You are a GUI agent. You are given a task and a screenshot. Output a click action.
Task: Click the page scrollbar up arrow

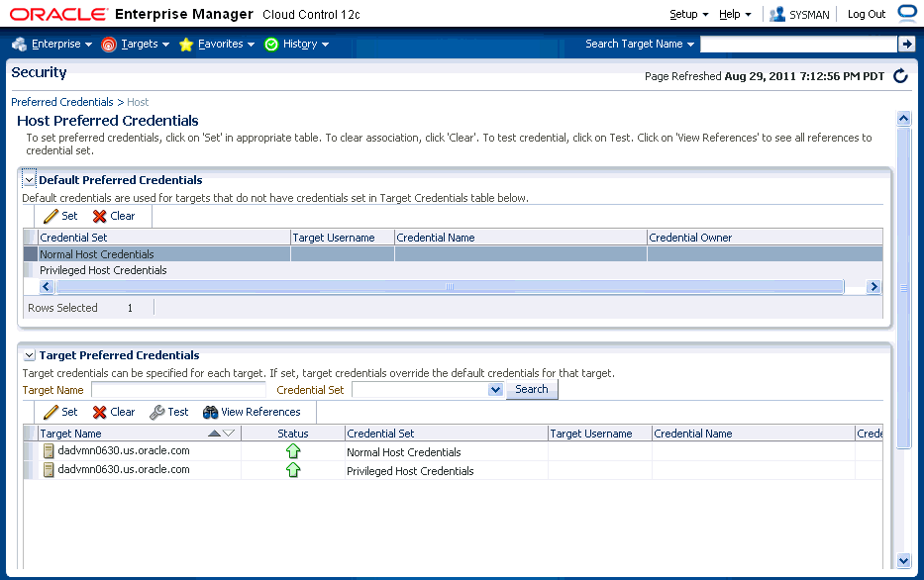click(x=903, y=119)
